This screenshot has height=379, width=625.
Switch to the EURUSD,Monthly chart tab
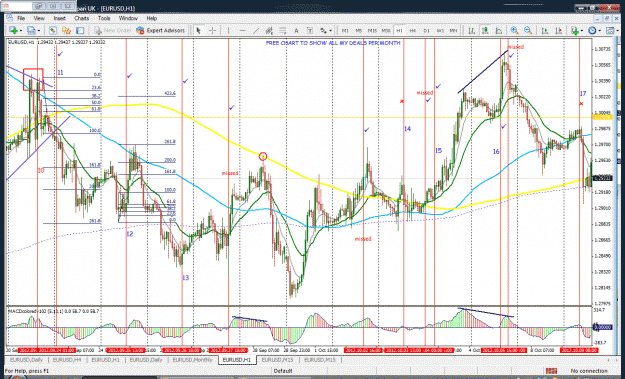click(x=192, y=360)
